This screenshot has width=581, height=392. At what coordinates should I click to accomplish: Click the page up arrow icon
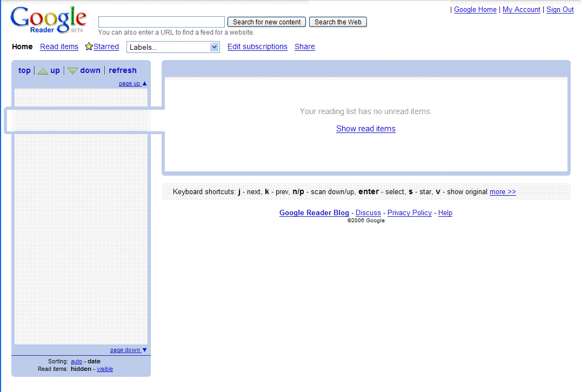click(x=144, y=83)
